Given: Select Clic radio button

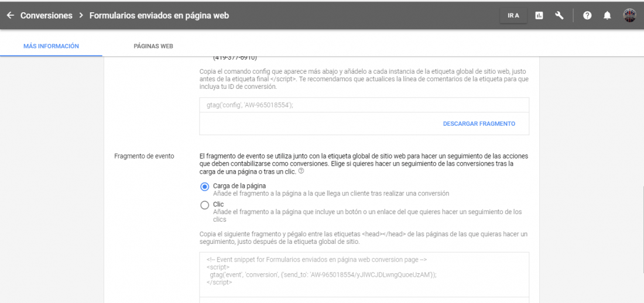Looking at the screenshot, I should (x=204, y=205).
